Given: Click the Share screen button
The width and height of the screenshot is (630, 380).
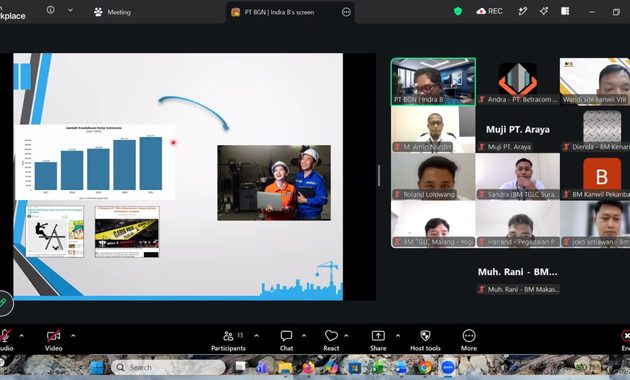Looking at the screenshot, I should point(378,340).
